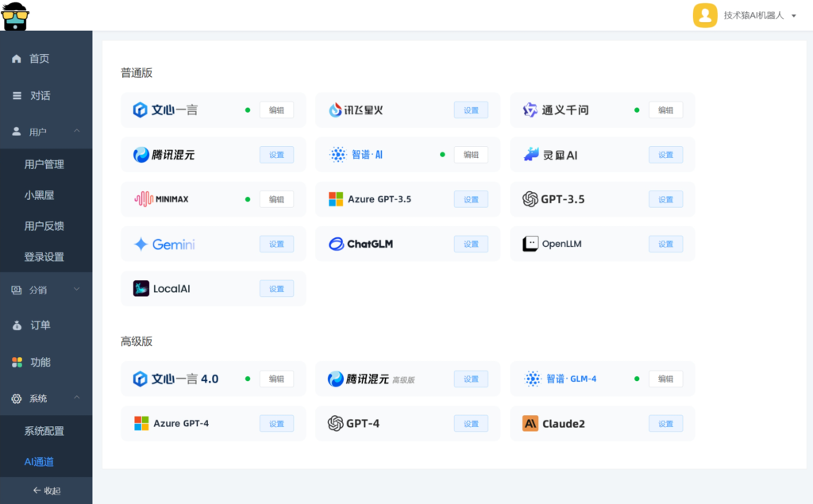Click the 文心一言 logo icon
813x504 pixels.
point(140,110)
